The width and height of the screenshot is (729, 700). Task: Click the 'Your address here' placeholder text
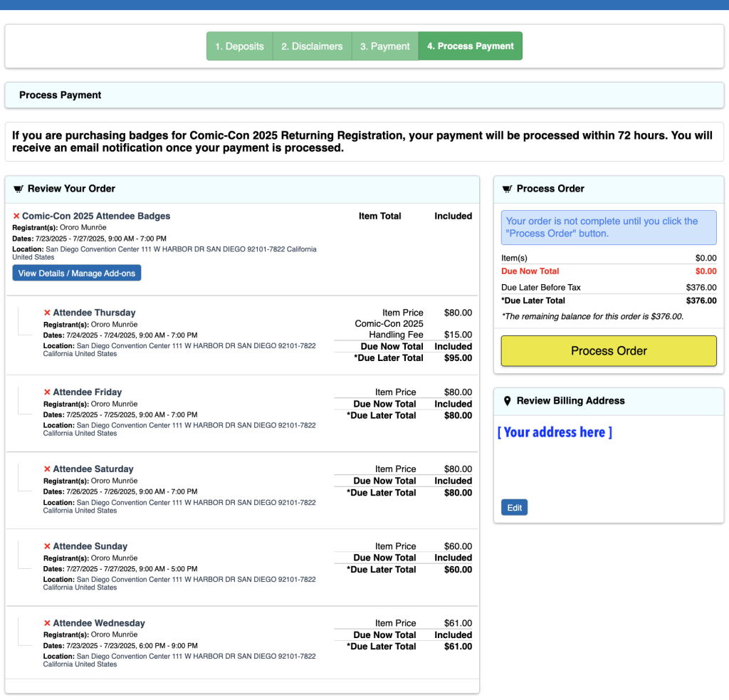(555, 432)
